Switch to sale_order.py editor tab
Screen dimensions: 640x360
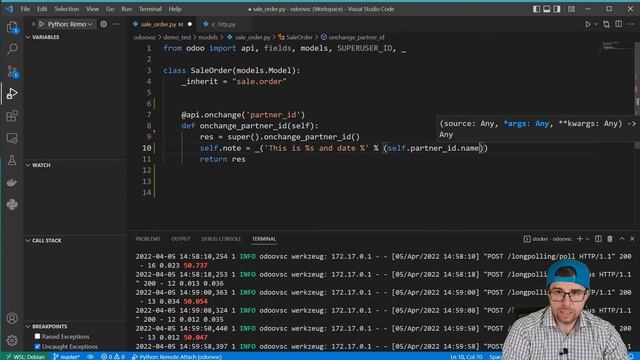pyautogui.click(x=162, y=24)
